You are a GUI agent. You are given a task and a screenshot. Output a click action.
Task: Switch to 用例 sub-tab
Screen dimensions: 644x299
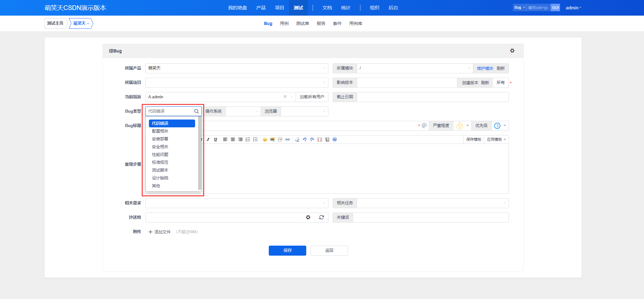click(x=284, y=23)
